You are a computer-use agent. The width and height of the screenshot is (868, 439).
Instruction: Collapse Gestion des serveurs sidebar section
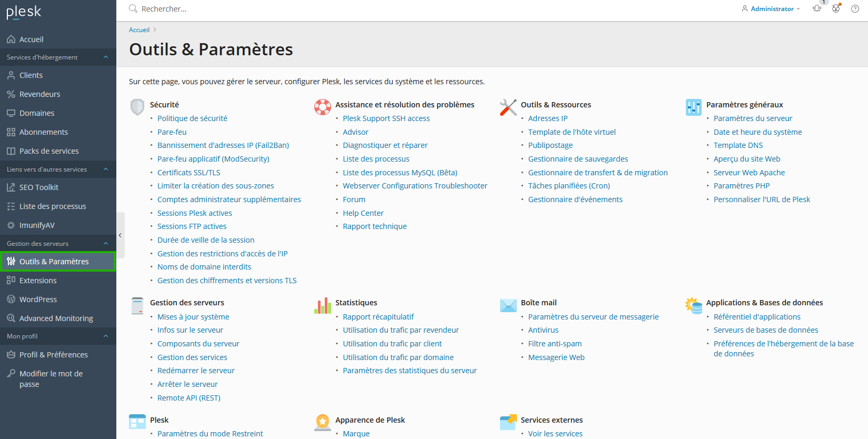[x=106, y=244]
